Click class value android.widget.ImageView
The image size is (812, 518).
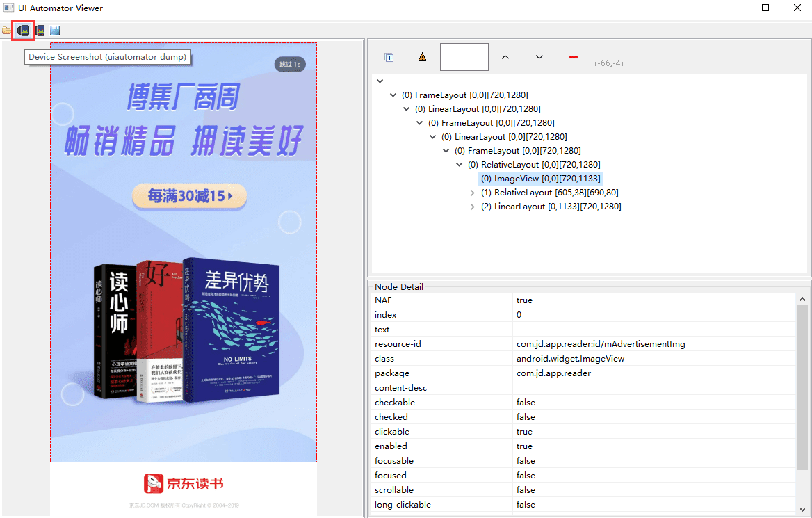(x=570, y=359)
